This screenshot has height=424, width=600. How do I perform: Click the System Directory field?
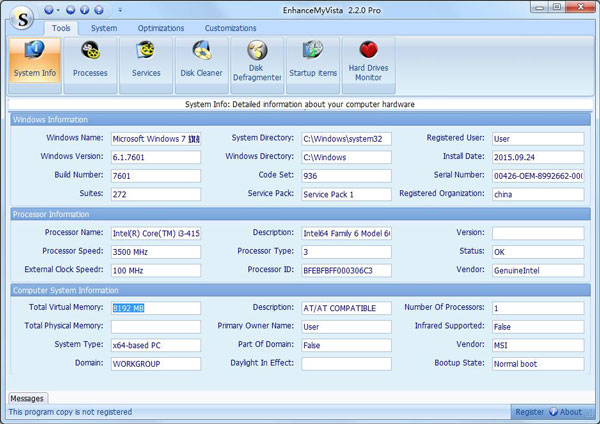[x=346, y=139]
